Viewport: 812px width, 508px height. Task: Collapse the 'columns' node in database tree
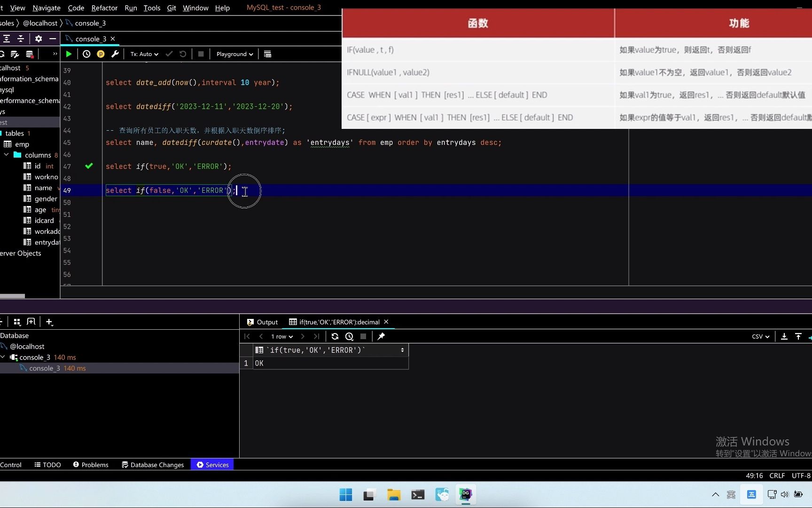(6, 155)
